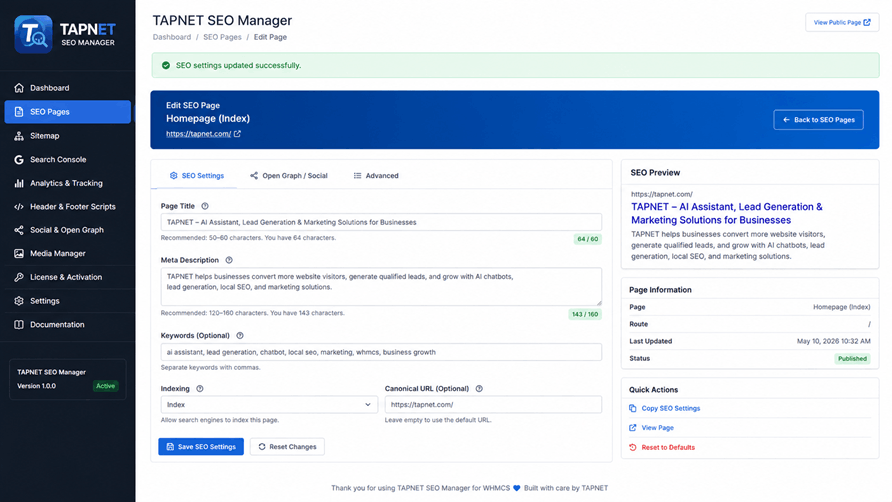Viewport: 892px width, 502px height.
Task: Click the Social & Open Graph share icon
Action: 19,230
